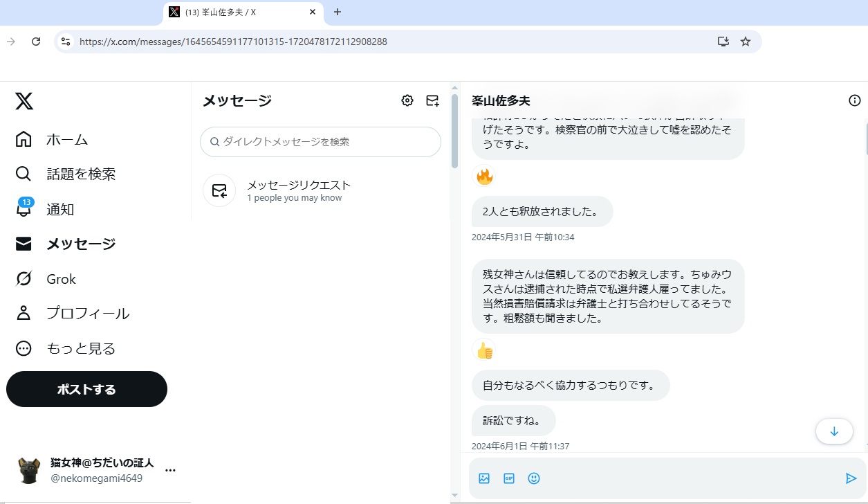868x504 pixels.
Task: Click the X logo icon
Action: [x=24, y=102]
